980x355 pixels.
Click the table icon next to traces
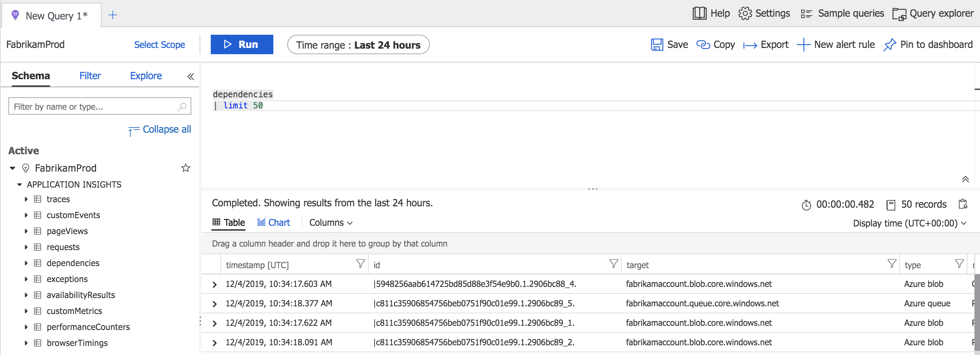coord(38,199)
